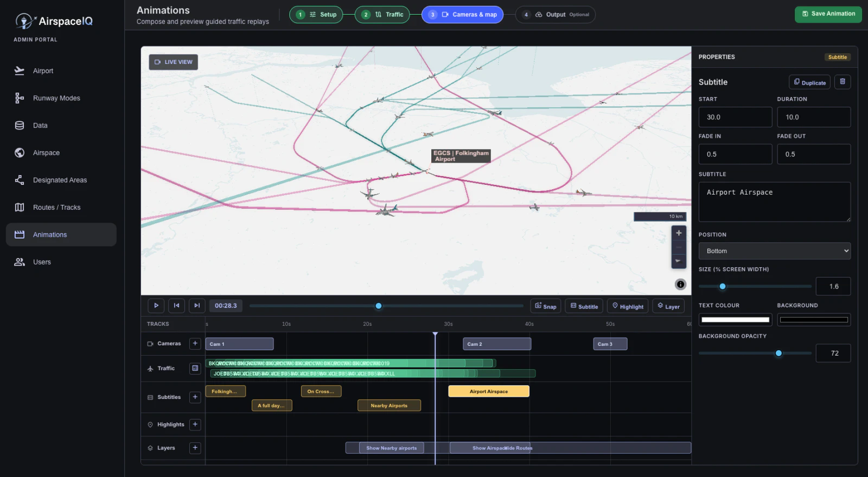The width and height of the screenshot is (868, 477).
Task: Zoom in on the map
Action: 679,233
